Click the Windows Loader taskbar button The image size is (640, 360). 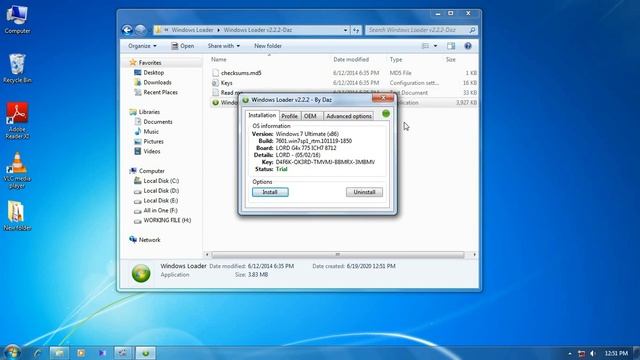[145, 353]
